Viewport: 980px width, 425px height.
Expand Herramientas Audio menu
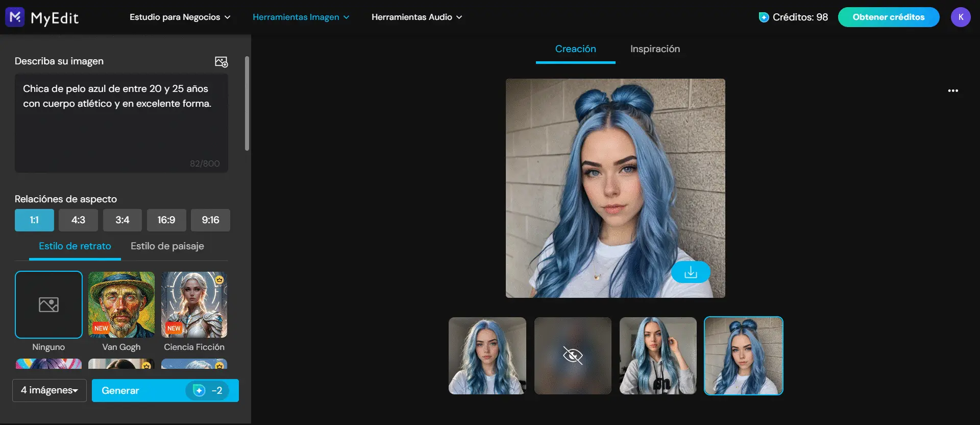tap(417, 17)
